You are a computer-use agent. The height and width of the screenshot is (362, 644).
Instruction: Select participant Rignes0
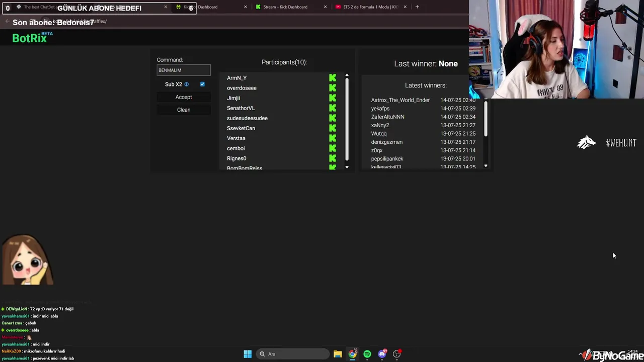tap(236, 158)
